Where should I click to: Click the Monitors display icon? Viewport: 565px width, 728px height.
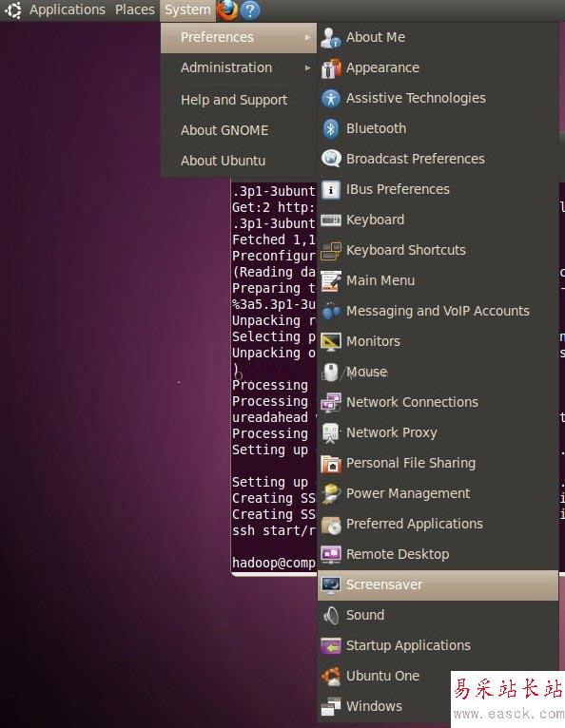331,342
